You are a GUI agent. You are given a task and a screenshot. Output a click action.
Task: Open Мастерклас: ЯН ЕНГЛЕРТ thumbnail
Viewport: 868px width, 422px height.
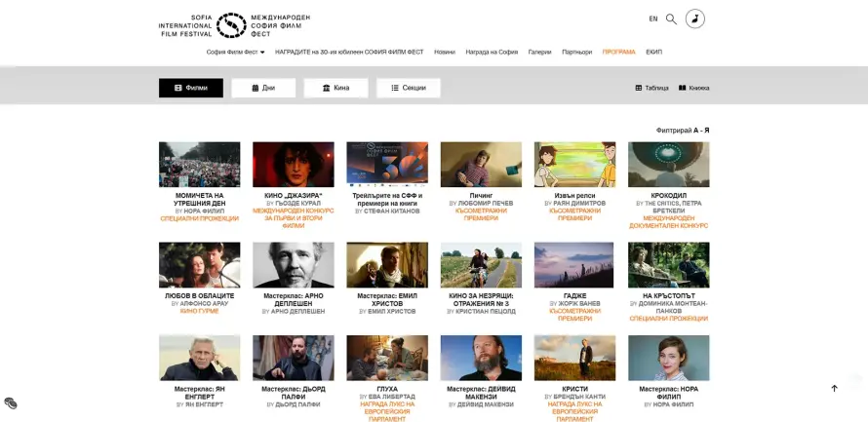pos(199,358)
